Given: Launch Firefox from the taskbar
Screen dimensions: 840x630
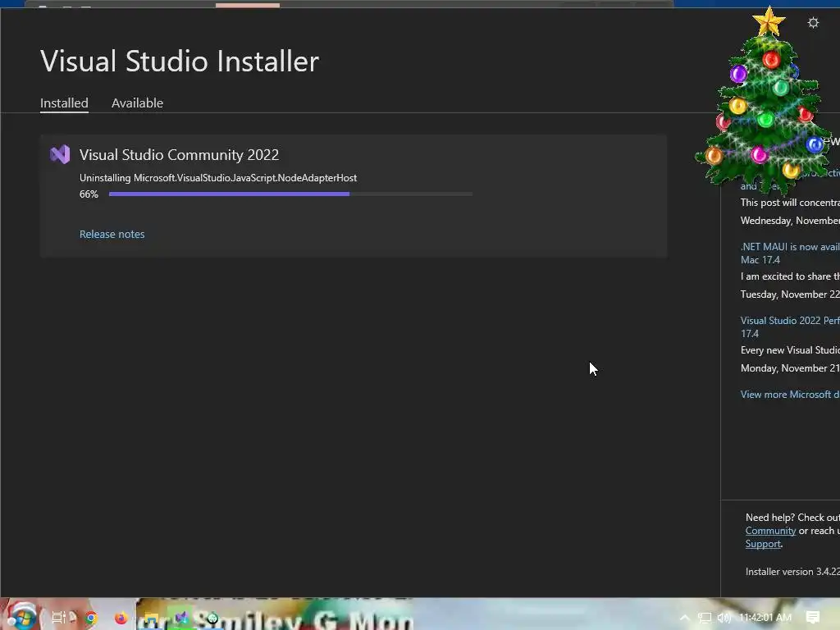Looking at the screenshot, I should [121, 619].
